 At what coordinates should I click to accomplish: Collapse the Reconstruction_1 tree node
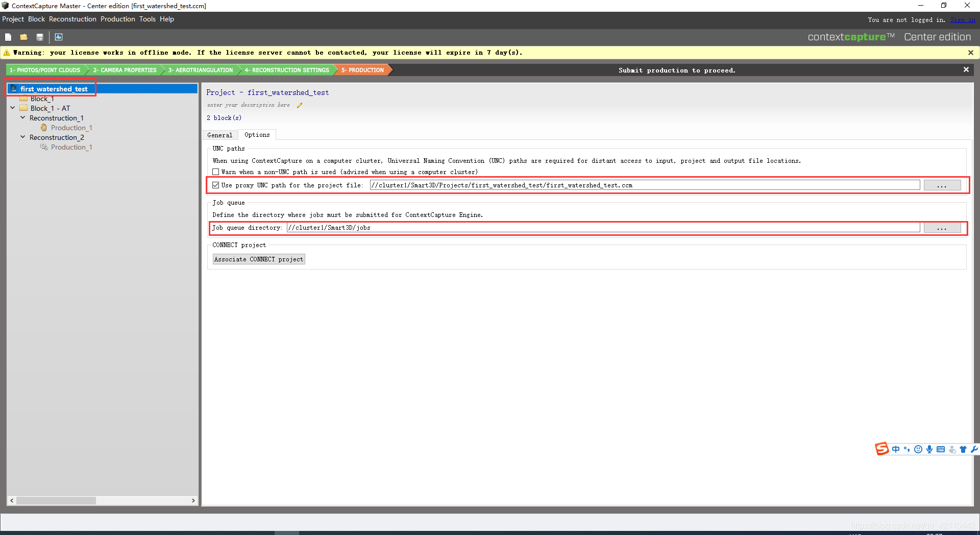point(22,118)
